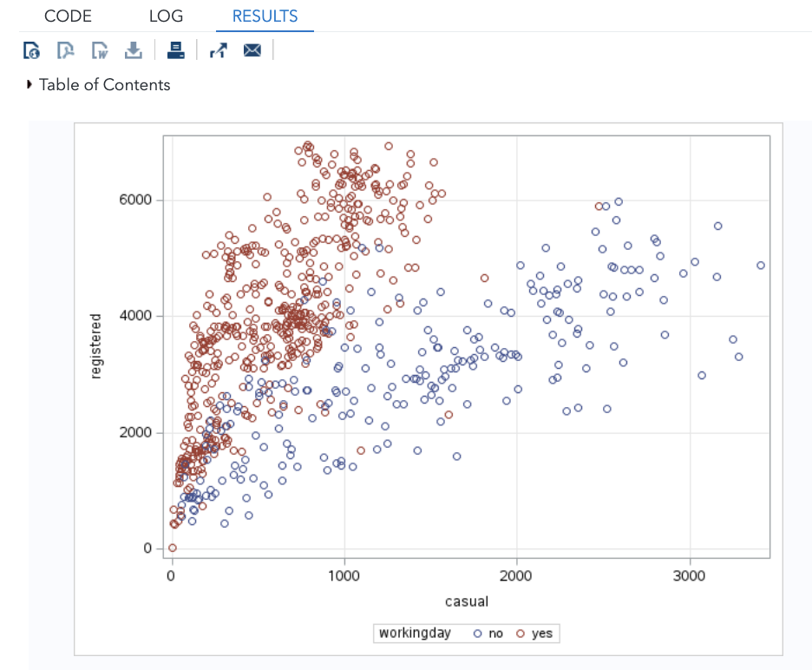Click the red 'yes' legend marker
This screenshot has width=812, height=670.
pyautogui.click(x=520, y=634)
